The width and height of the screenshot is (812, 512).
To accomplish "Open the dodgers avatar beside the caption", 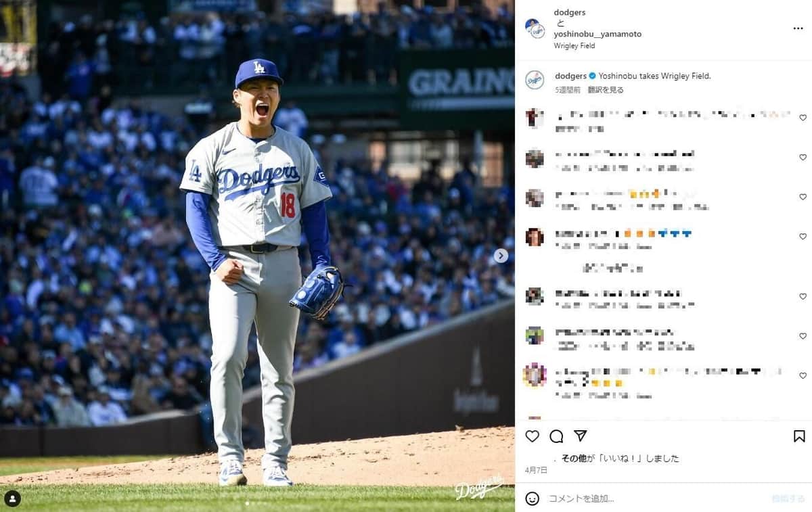I will pyautogui.click(x=535, y=80).
